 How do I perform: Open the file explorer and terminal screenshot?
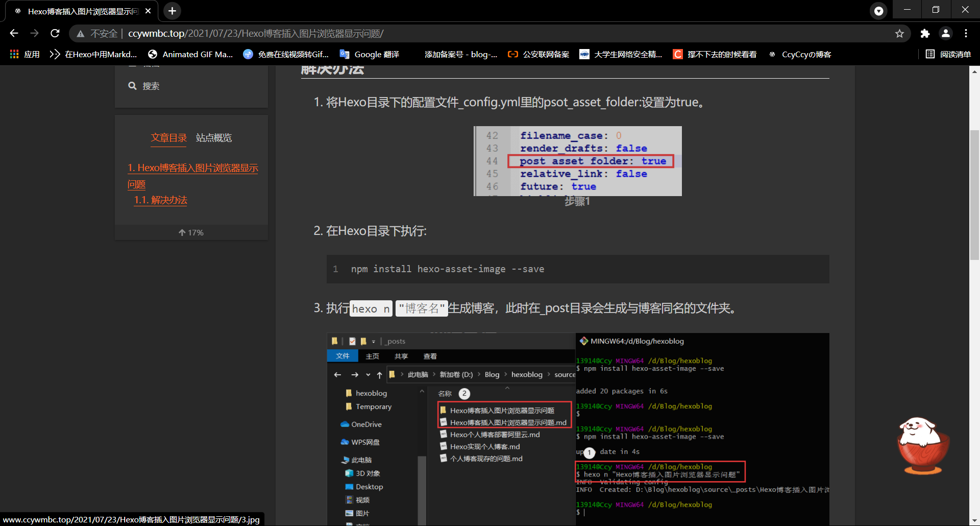[x=578, y=429]
